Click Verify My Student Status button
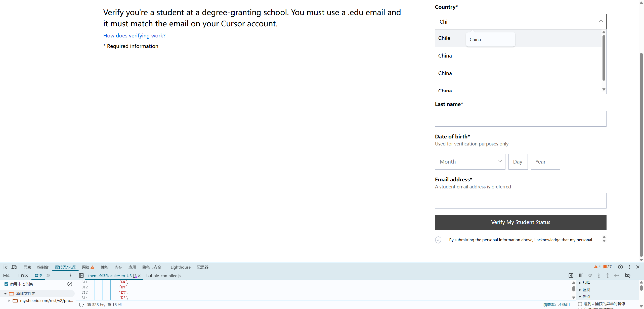The width and height of the screenshot is (644, 309). (521, 222)
